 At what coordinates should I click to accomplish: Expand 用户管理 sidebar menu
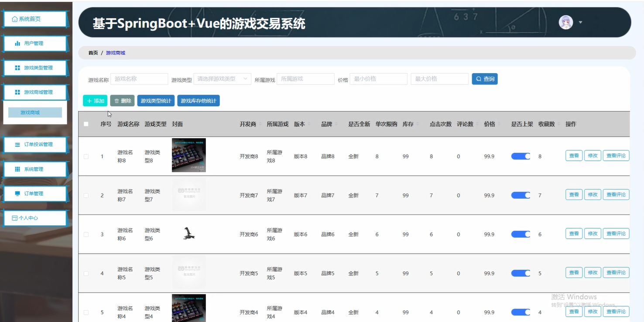(x=35, y=44)
